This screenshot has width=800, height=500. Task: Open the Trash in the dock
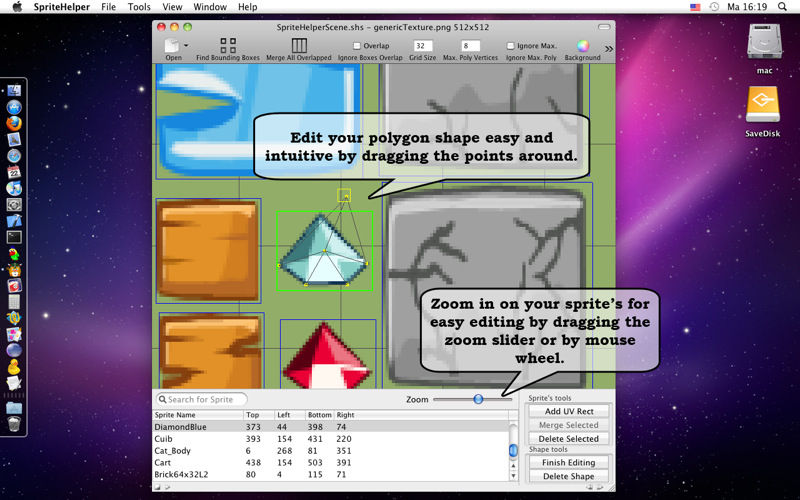14,423
